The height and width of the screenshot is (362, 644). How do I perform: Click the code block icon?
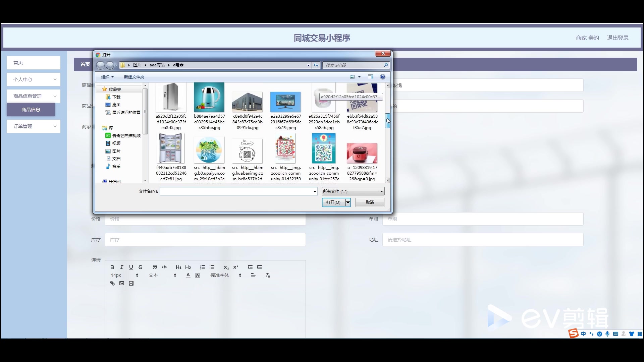[164, 267]
